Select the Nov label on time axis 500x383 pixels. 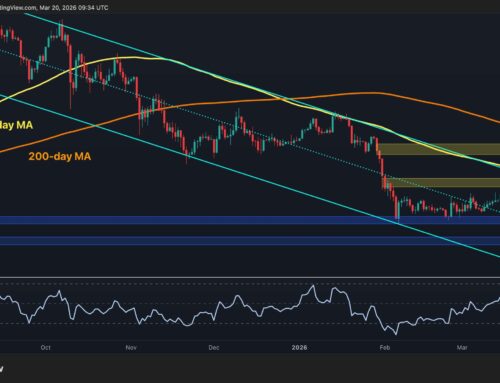click(131, 347)
